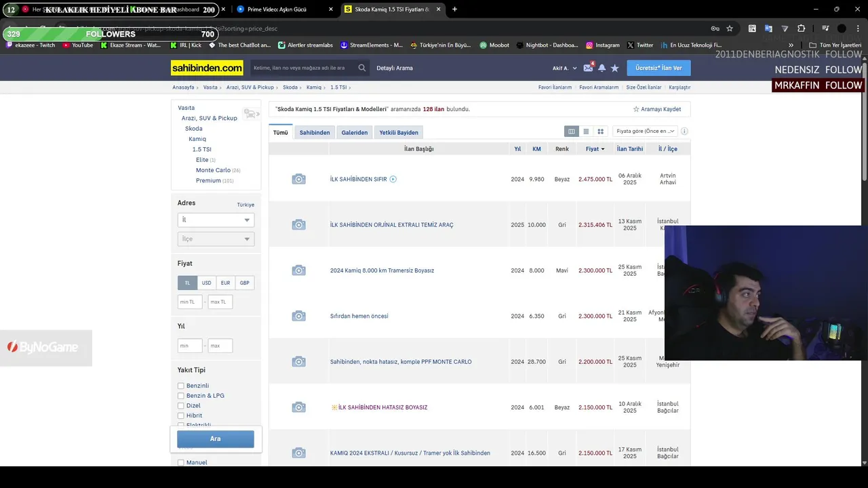Tick the Benzin & LPG checkbox
The height and width of the screenshot is (488, 868).
[181, 396]
